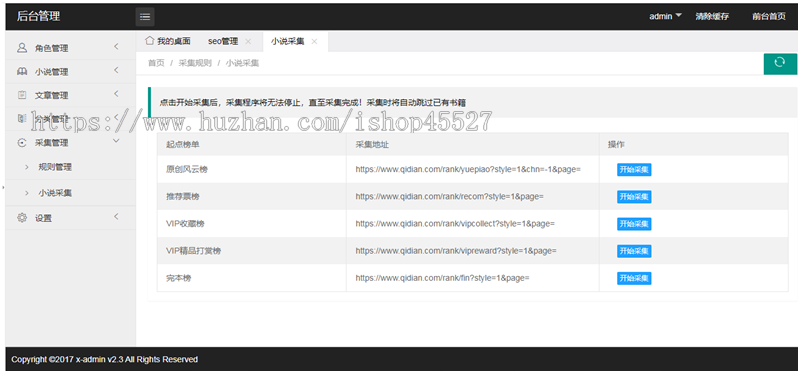
Task: Collapse the 采集管理 menu chevron
Action: click(116, 141)
